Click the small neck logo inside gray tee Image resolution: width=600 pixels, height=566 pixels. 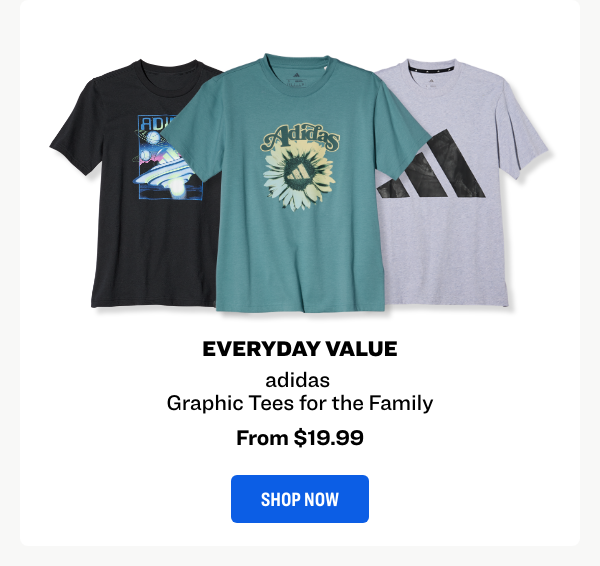coord(431,82)
